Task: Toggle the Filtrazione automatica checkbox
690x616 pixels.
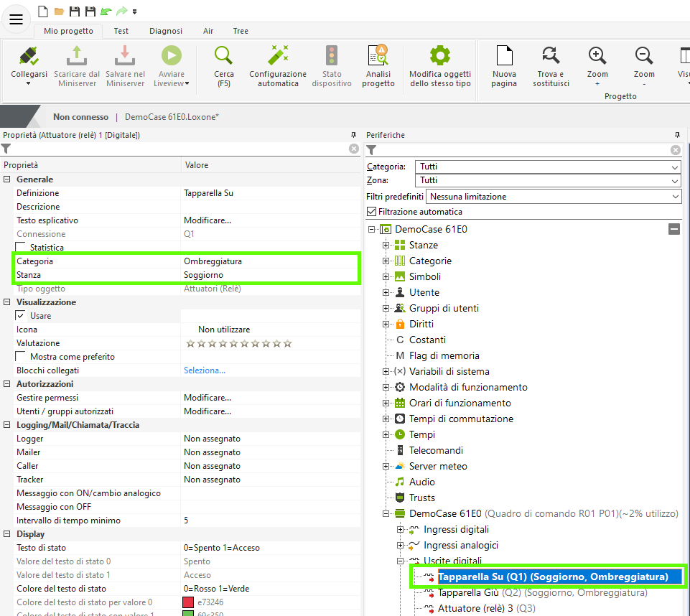Action: (x=371, y=212)
